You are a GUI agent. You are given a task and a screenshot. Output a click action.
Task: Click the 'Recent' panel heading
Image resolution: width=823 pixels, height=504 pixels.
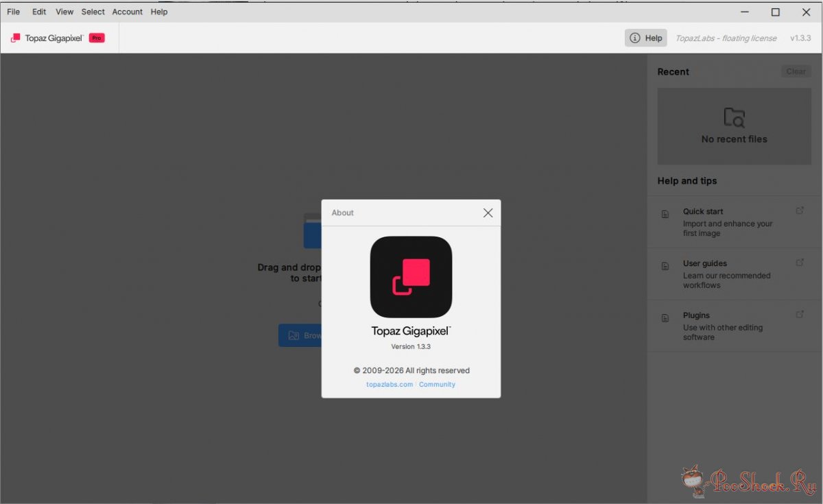point(673,71)
